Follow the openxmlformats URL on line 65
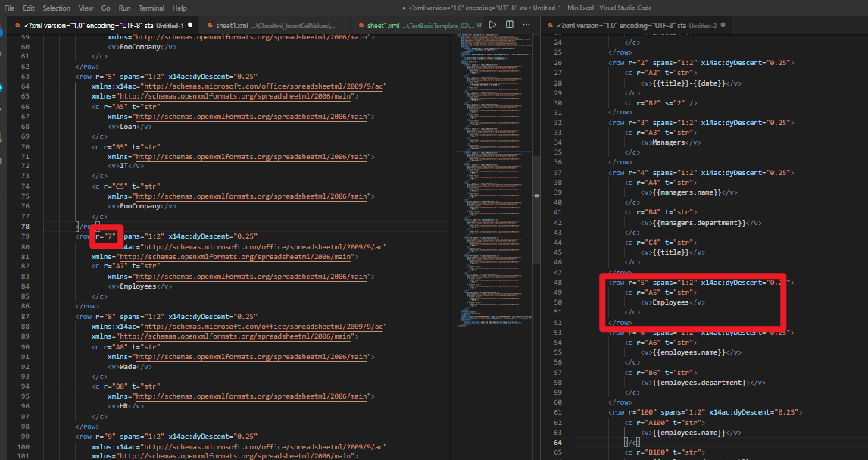The width and height of the screenshot is (868, 460). 235,96
